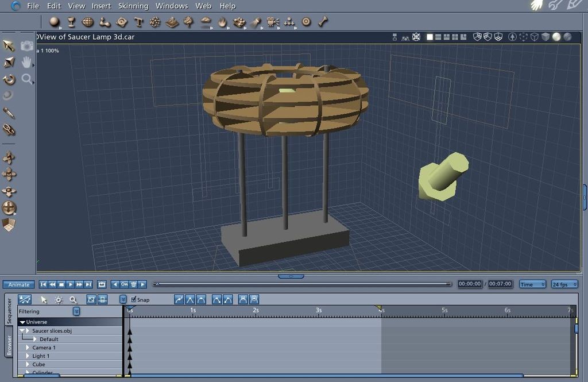This screenshot has width=588, height=382.
Task: Expand the Default child row
Action: click(x=35, y=339)
